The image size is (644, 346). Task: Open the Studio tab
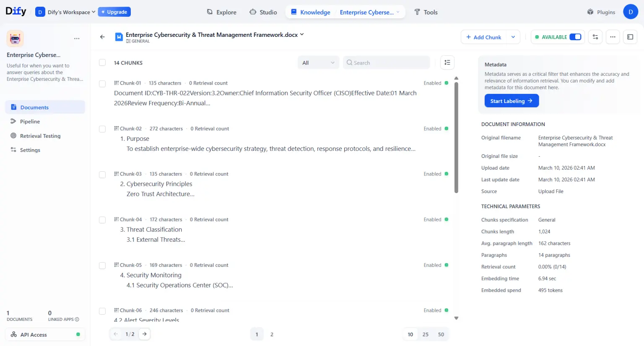click(263, 12)
